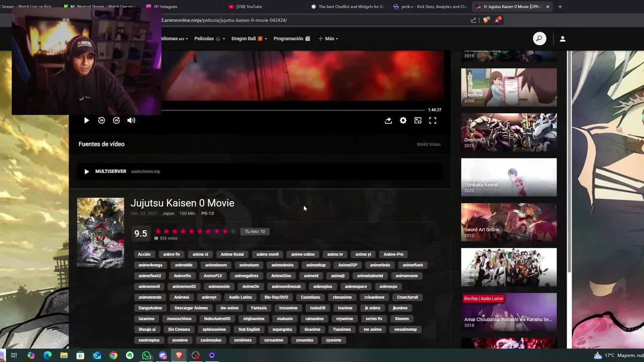Open the Castellano tag
The width and height of the screenshot is (644, 362).
pos(310,298)
